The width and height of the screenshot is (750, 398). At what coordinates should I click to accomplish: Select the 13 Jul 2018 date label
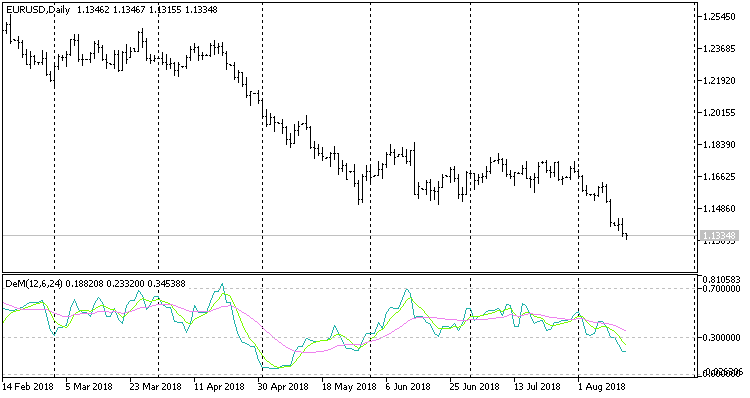538,387
